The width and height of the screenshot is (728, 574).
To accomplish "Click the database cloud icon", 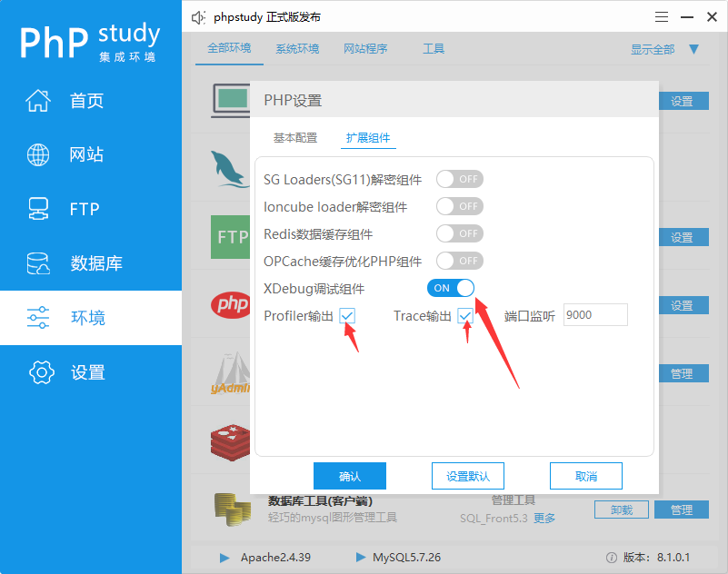I will pos(38,263).
